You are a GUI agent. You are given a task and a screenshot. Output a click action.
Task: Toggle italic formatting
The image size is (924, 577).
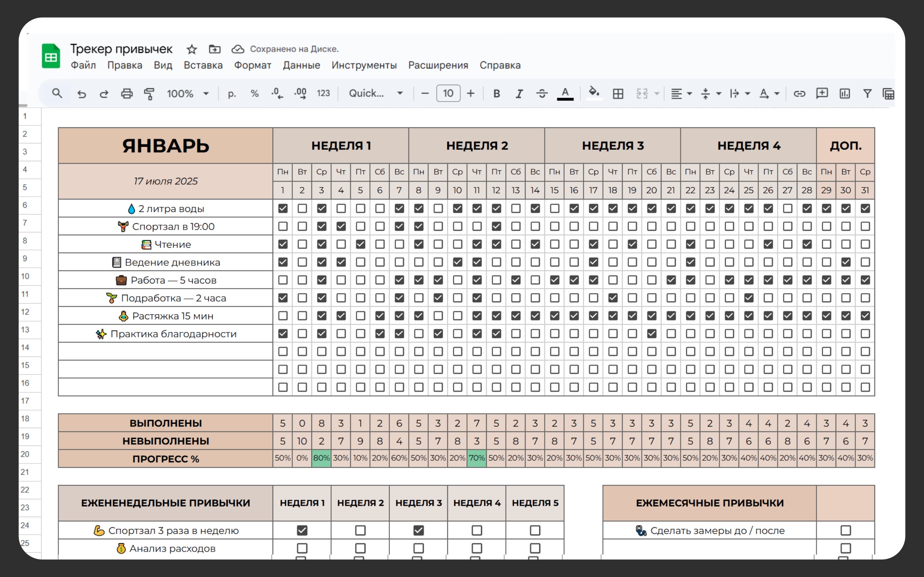click(x=519, y=93)
